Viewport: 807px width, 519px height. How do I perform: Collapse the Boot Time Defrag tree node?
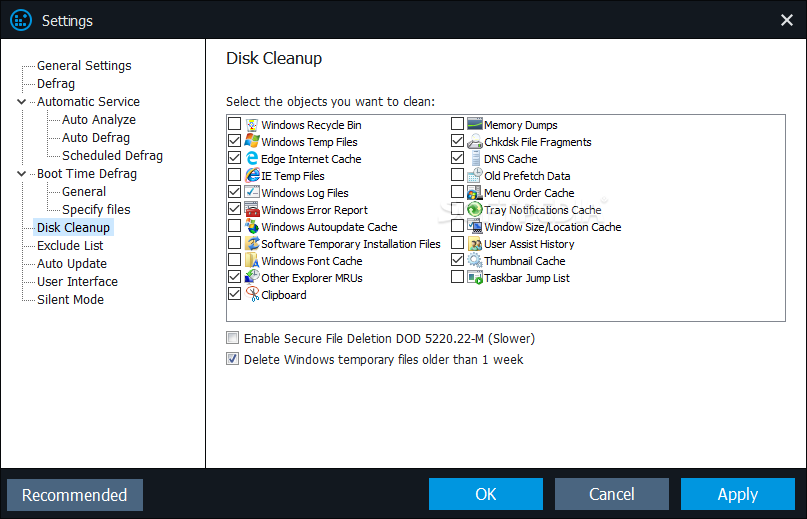click(x=22, y=174)
